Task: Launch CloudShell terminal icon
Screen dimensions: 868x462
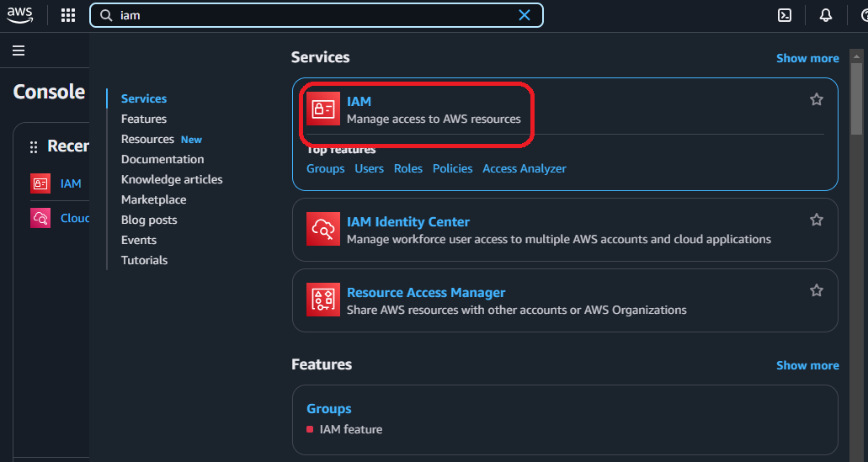Action: pos(784,15)
